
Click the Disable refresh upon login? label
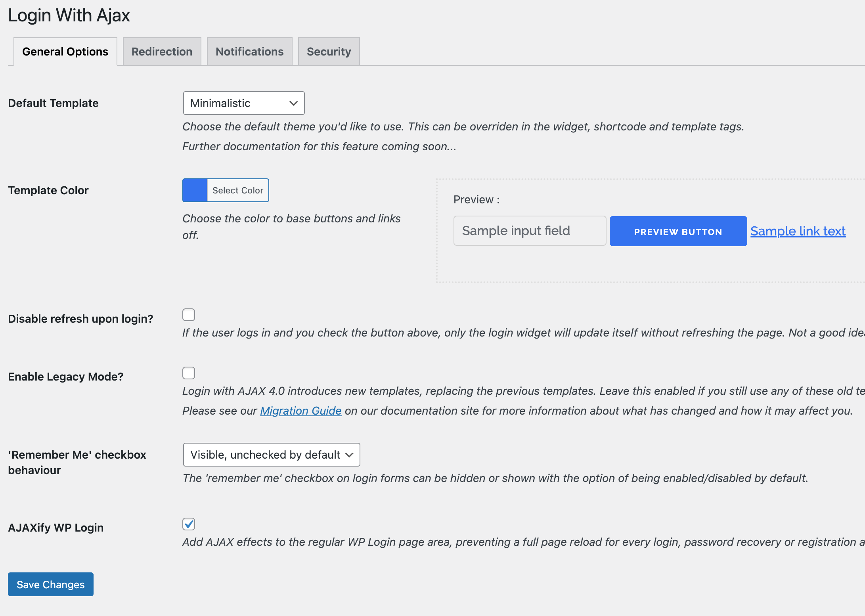coord(80,319)
